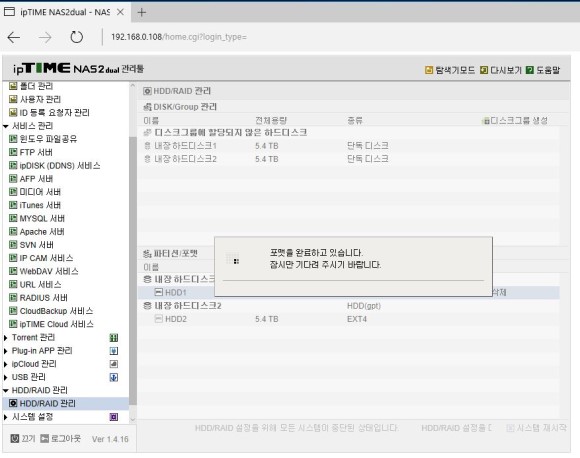Image resolution: width=580 pixels, height=458 pixels.
Task: Select the HDD2 partition row
Action: (348, 319)
